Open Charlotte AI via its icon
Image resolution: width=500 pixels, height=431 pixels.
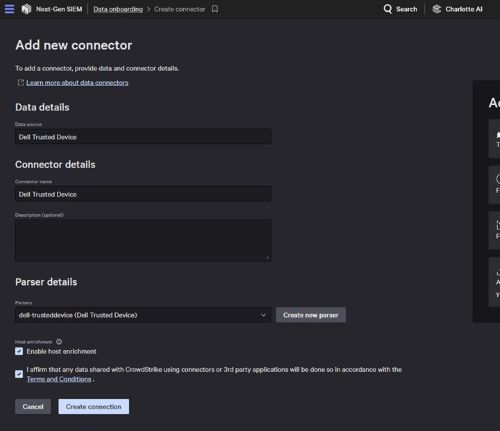click(x=437, y=9)
